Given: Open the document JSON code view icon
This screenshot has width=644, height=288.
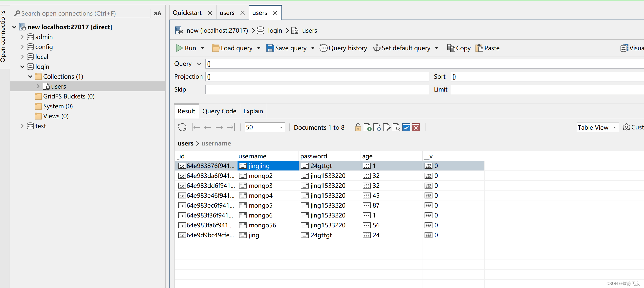Looking at the screenshot, I should (x=377, y=127).
